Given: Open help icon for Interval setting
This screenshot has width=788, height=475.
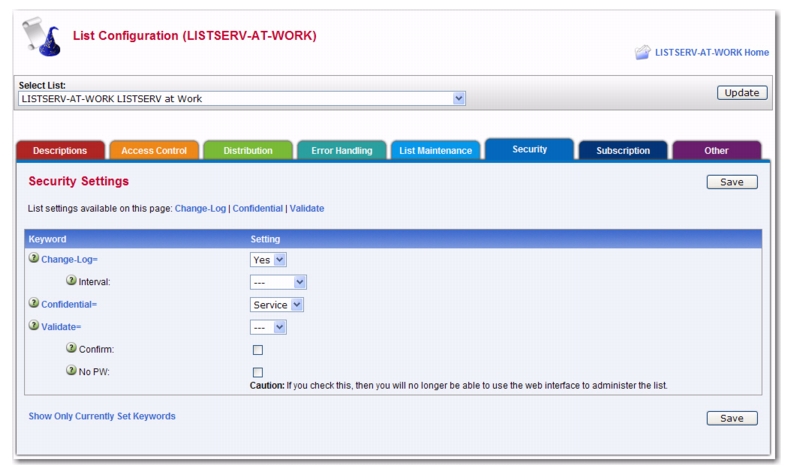Looking at the screenshot, I should pos(71,280).
